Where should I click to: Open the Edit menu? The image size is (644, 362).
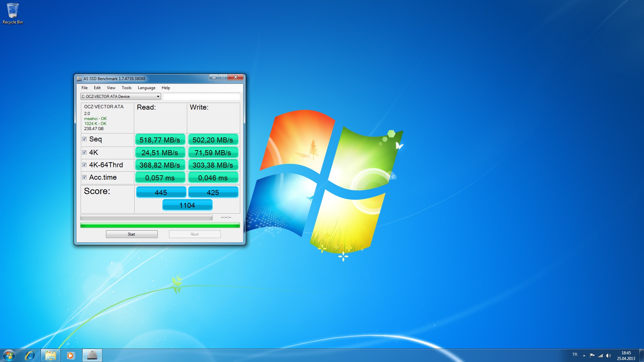click(97, 88)
